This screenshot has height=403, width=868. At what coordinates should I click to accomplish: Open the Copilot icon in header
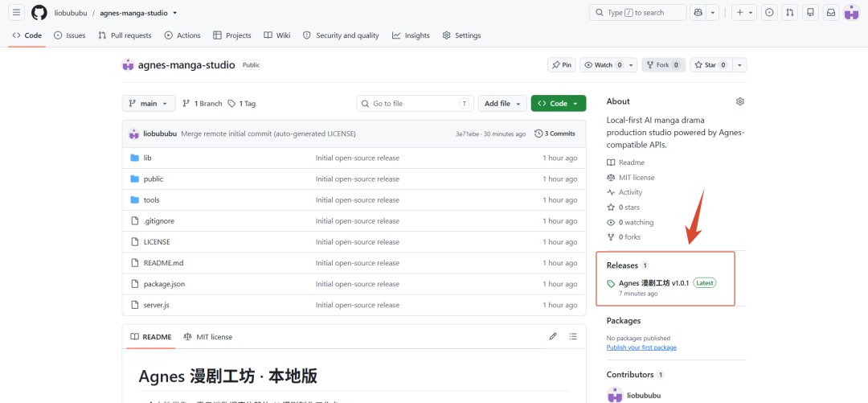(x=698, y=12)
